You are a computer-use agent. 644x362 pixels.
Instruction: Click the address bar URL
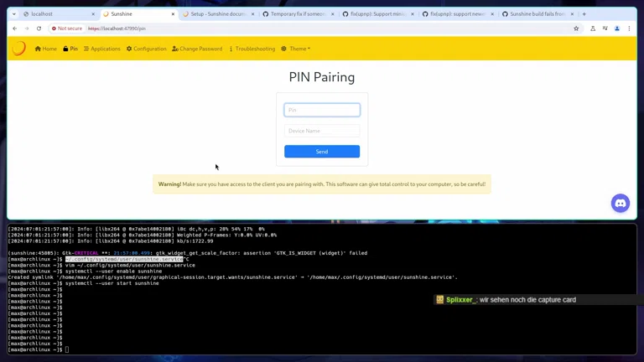click(x=117, y=28)
